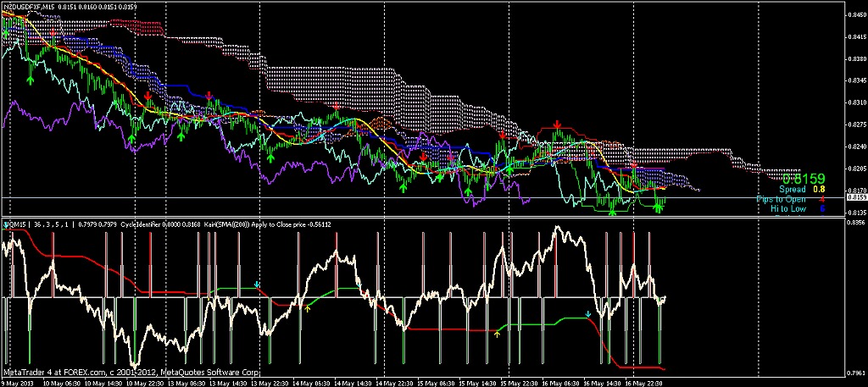
Task: Click the 15 May 06:30 time label
Action: tap(435, 383)
